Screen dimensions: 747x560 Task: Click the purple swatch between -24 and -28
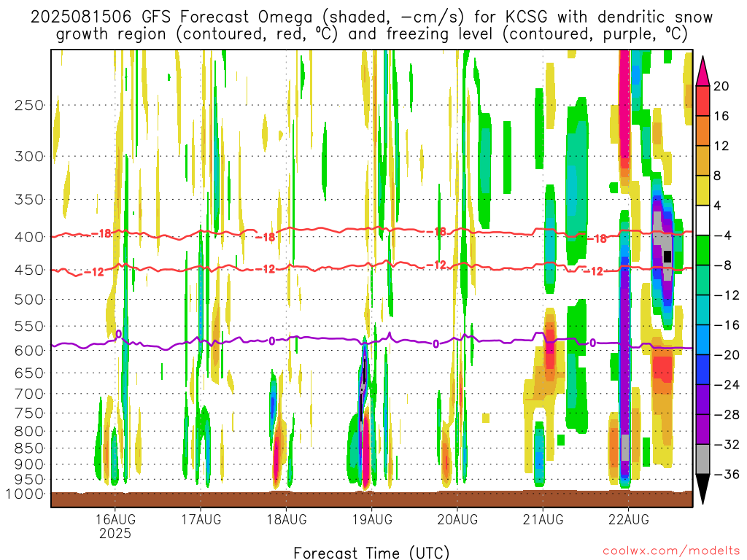pyautogui.click(x=703, y=400)
